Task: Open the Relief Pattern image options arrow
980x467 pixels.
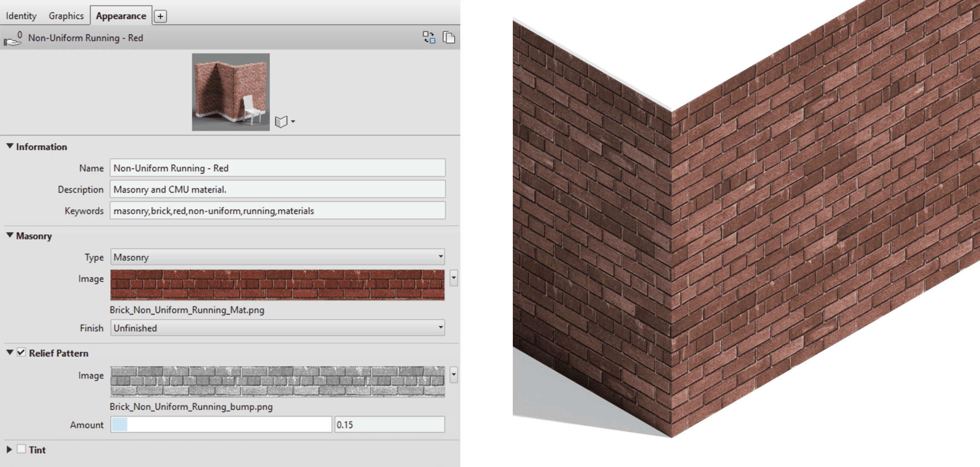Action: (454, 376)
